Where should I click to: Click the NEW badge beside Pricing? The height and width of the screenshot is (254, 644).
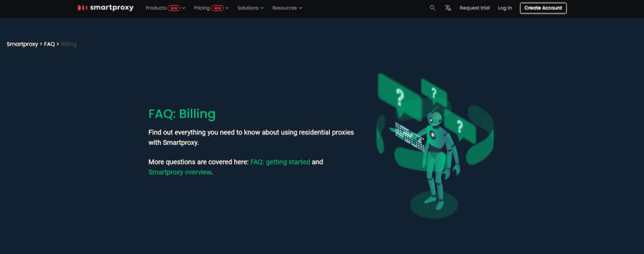pyautogui.click(x=217, y=8)
